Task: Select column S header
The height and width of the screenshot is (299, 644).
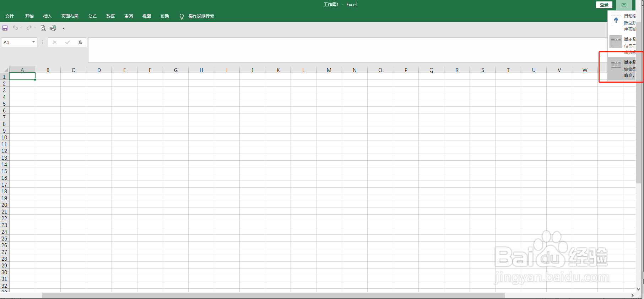Action: coord(483,70)
